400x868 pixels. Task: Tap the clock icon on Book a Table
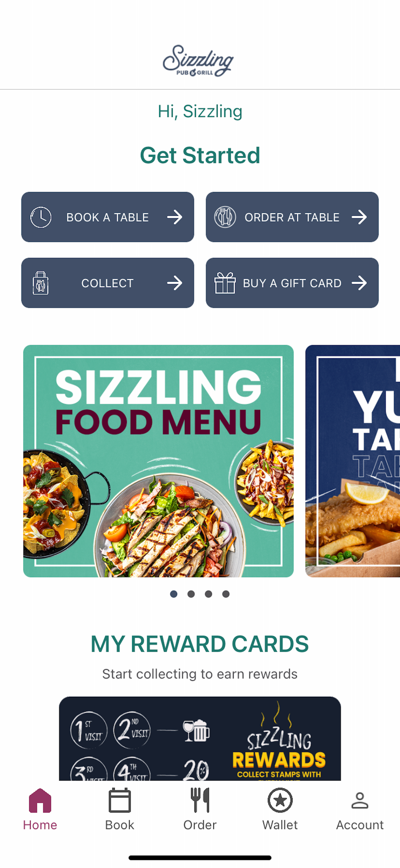click(x=41, y=217)
